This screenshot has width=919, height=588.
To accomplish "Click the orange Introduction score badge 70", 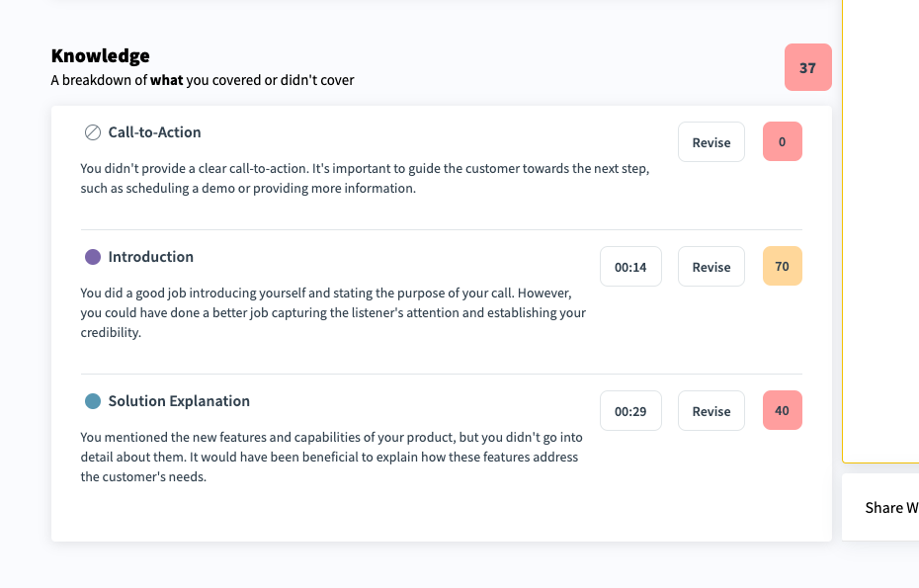I will [x=782, y=267].
